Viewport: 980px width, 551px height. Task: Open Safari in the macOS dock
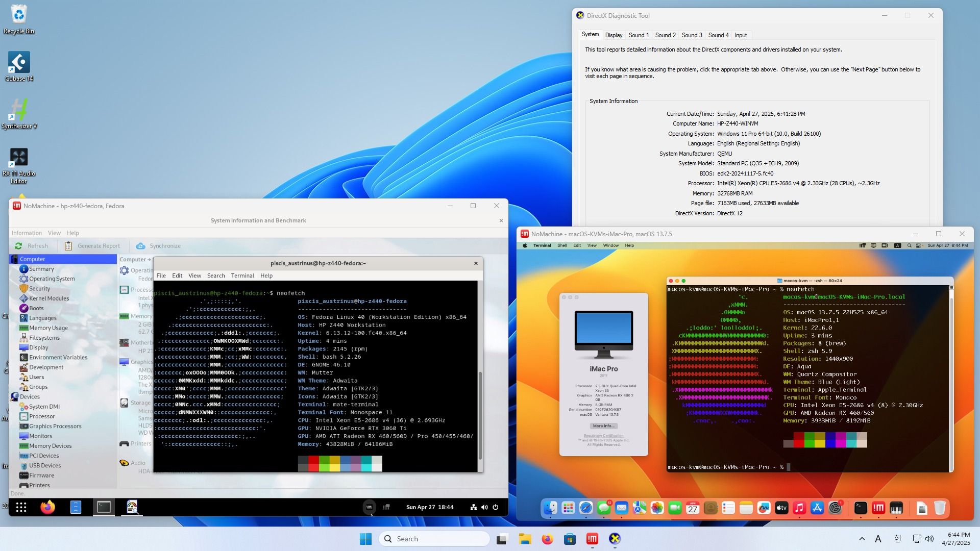point(586,508)
